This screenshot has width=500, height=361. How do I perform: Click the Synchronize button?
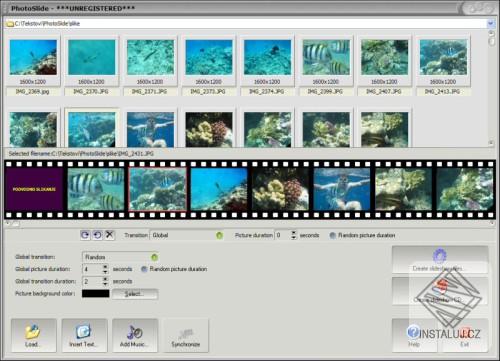186,335
